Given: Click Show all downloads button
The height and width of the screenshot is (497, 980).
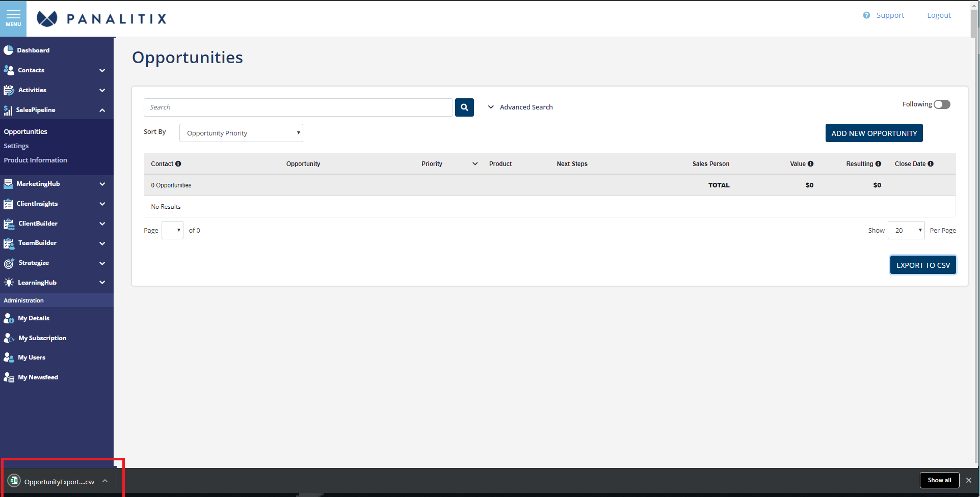Looking at the screenshot, I should tap(939, 480).
